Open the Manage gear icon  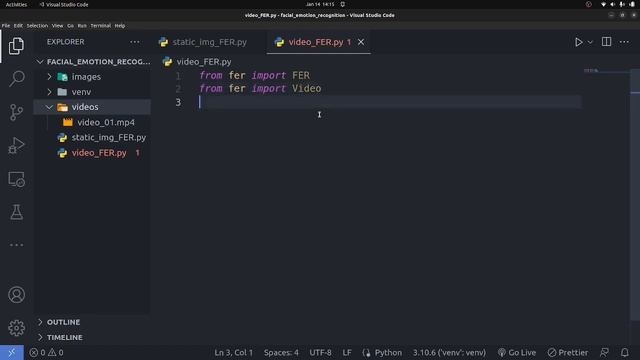16,328
